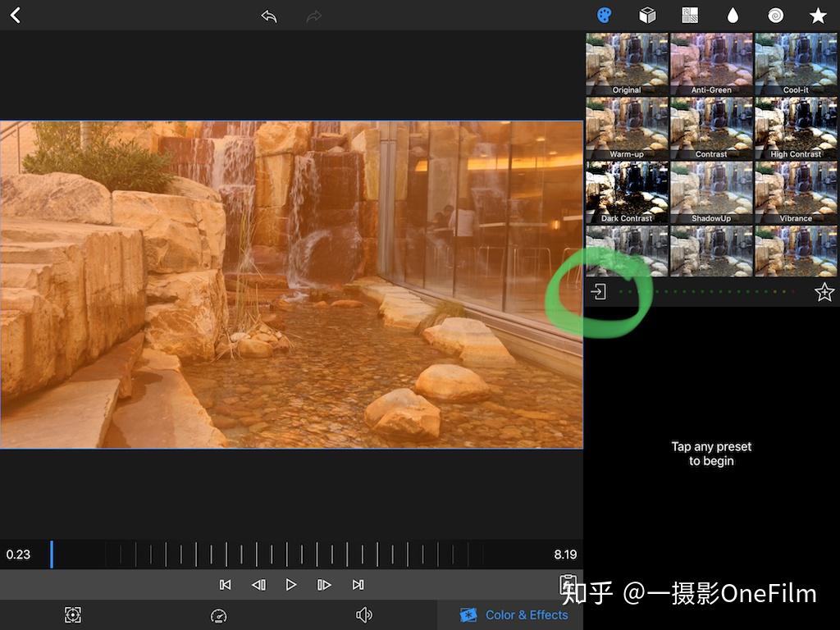Click the blue playhead on the timeline

click(51, 555)
